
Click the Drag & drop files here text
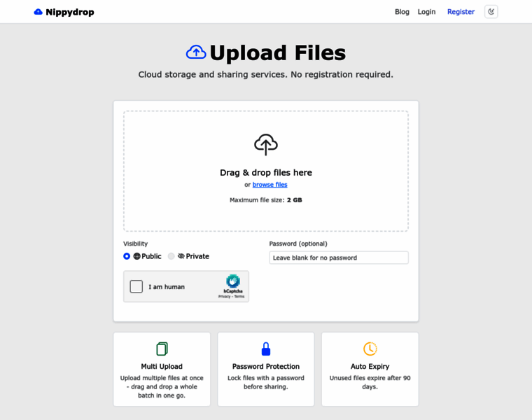pos(266,173)
